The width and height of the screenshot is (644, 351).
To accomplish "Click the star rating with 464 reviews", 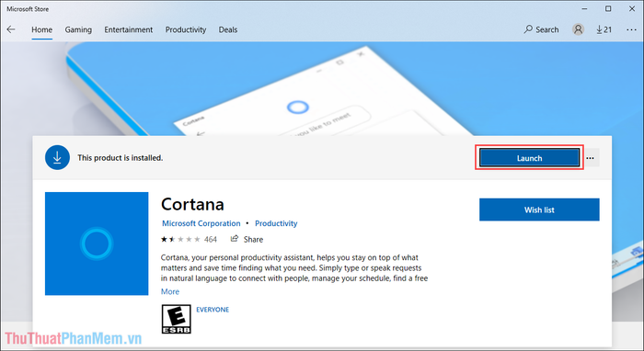I will tap(189, 240).
